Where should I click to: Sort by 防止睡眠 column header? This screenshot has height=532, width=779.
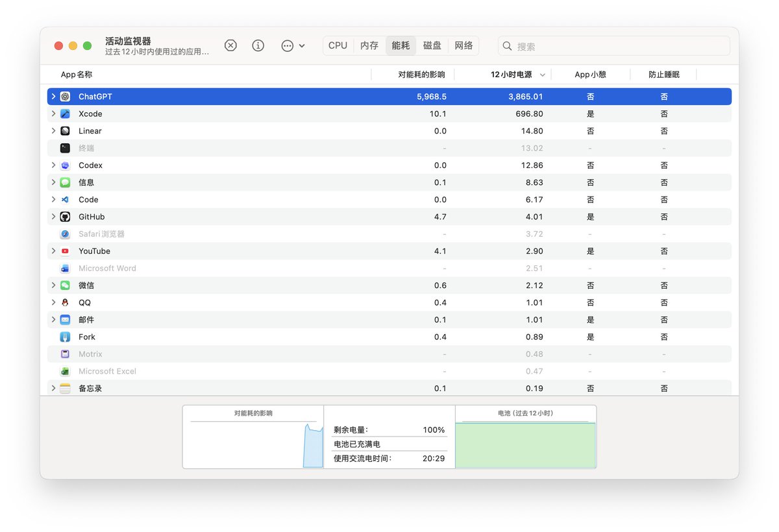tap(664, 75)
